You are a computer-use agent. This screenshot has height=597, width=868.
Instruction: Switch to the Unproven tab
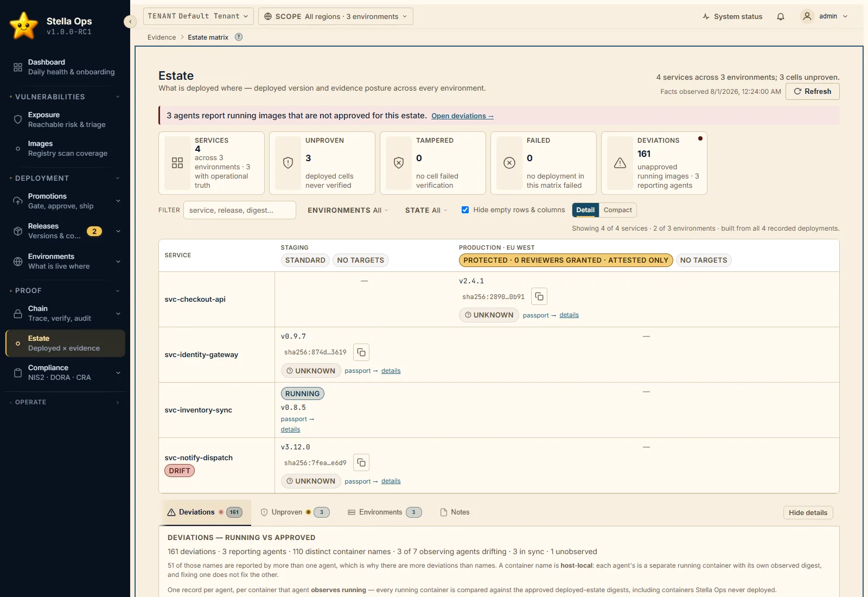point(295,512)
